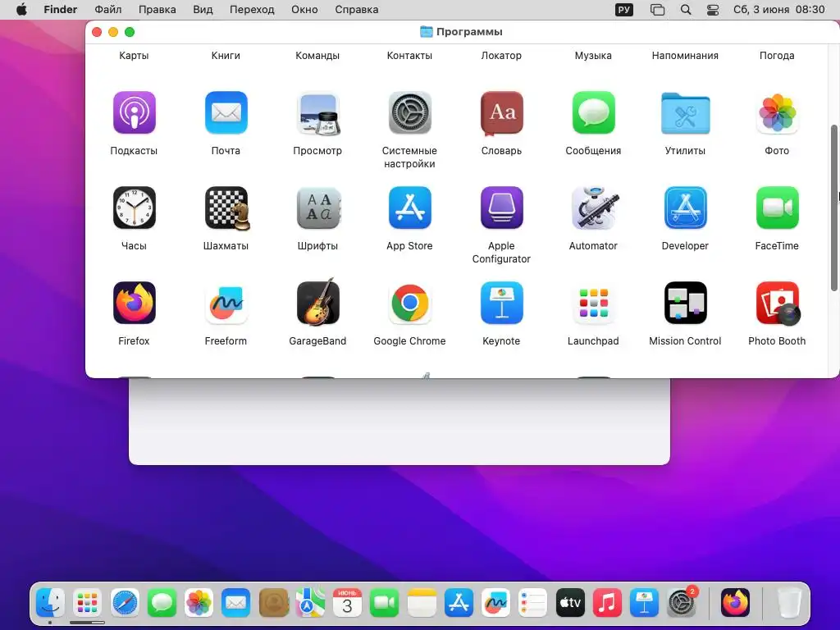Open the Утилиты folder

point(685,113)
